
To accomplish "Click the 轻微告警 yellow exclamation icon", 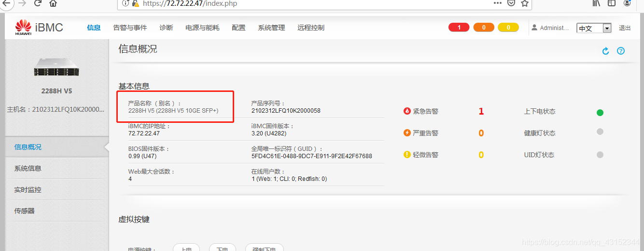I will [407, 155].
